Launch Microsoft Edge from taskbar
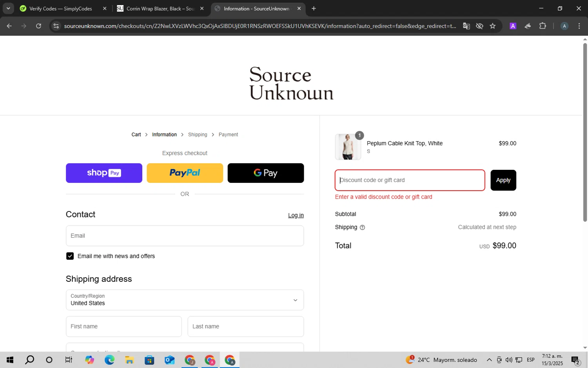The image size is (588, 368). pos(109,360)
